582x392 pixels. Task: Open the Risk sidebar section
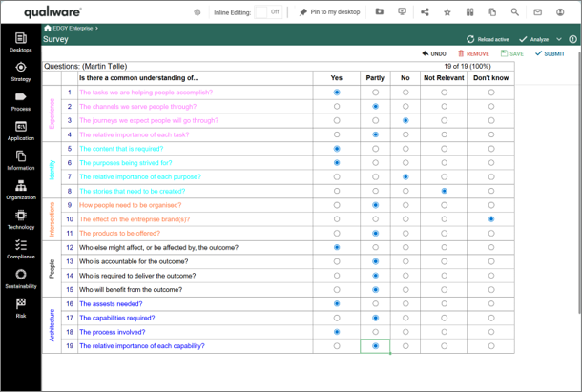tap(21, 308)
